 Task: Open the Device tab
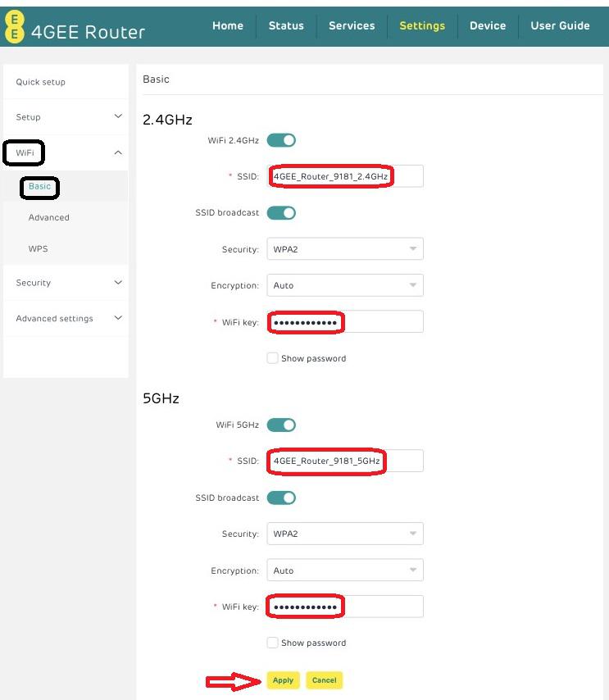[x=488, y=26]
